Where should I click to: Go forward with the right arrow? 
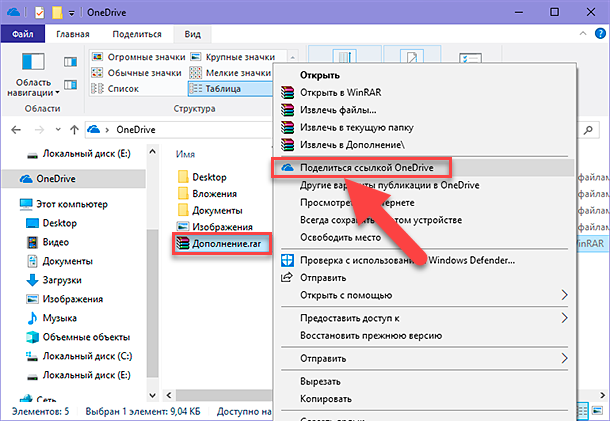(x=39, y=130)
